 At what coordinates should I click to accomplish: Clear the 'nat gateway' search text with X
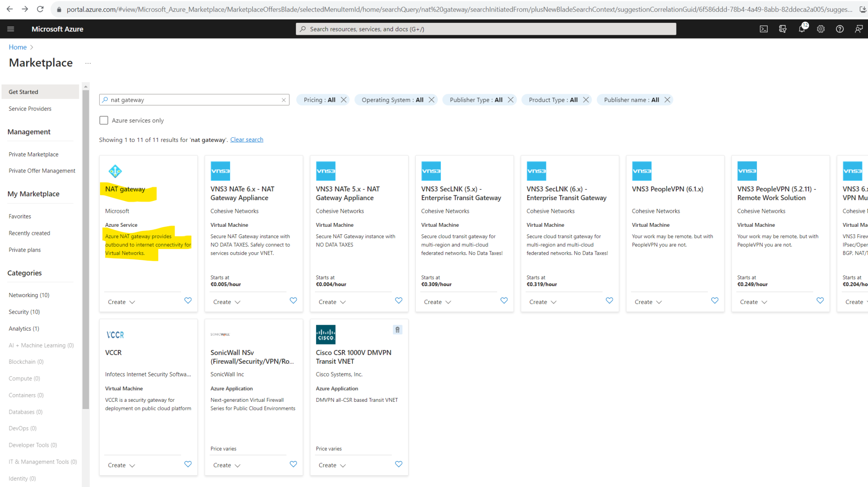(x=284, y=100)
